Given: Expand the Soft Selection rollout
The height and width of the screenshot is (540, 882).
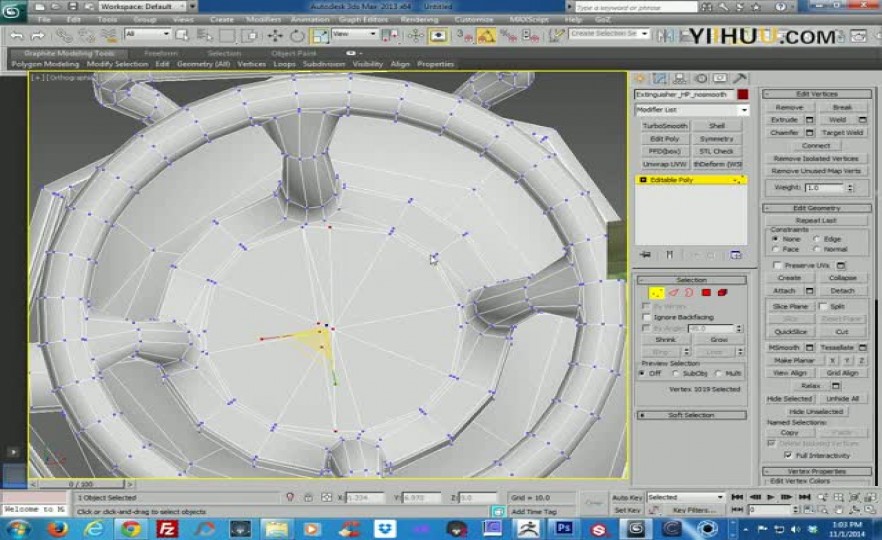Looking at the screenshot, I should (x=691, y=415).
